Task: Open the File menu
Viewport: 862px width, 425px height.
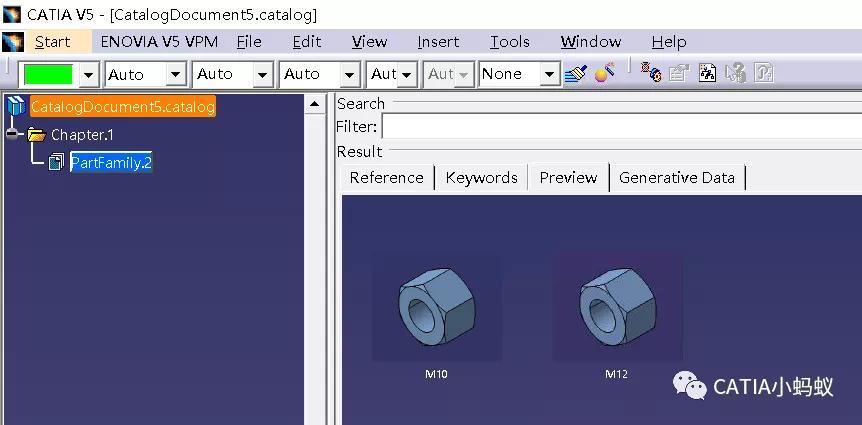Action: [x=249, y=42]
